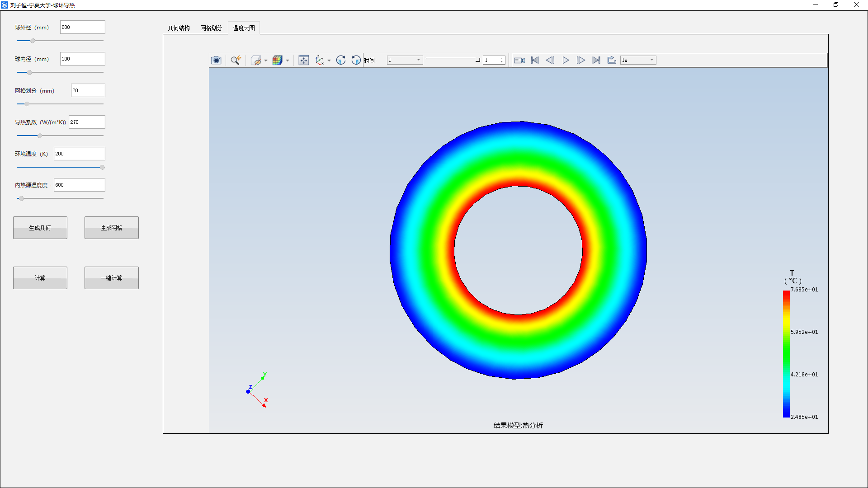Click the 生成网格 button
Screen dimensions: 868x488
coord(112,228)
